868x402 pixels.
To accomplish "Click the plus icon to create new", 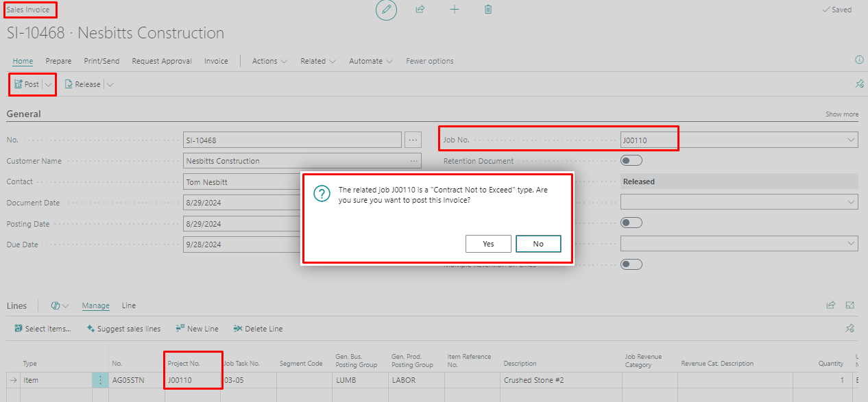I will point(454,10).
